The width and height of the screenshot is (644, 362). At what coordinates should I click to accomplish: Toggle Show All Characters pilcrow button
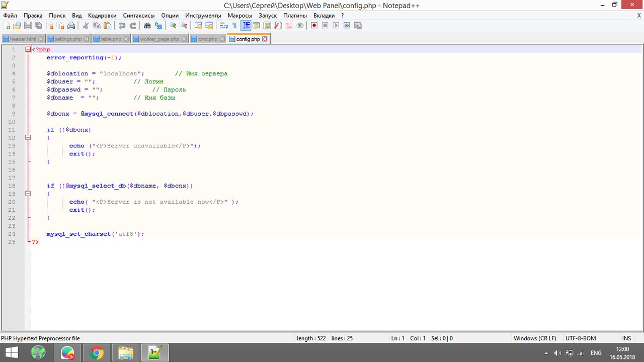234,26
